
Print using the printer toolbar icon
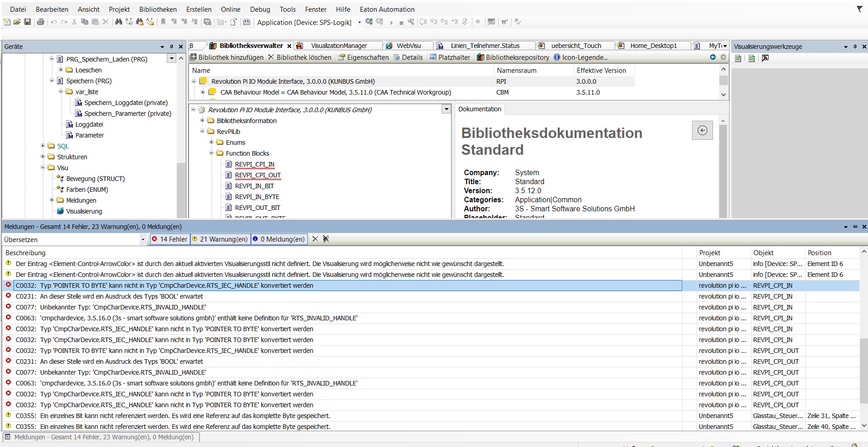(x=41, y=22)
